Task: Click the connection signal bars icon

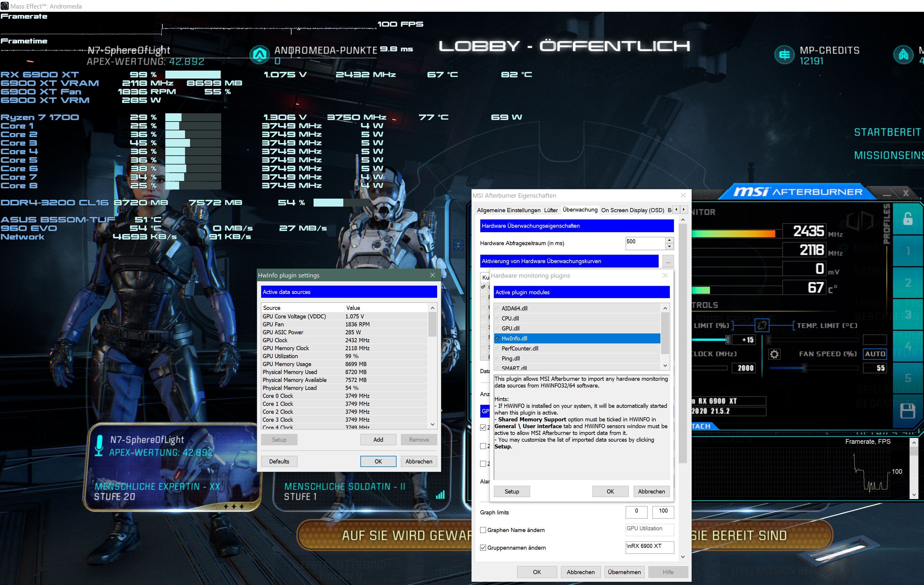Action: click(x=440, y=495)
